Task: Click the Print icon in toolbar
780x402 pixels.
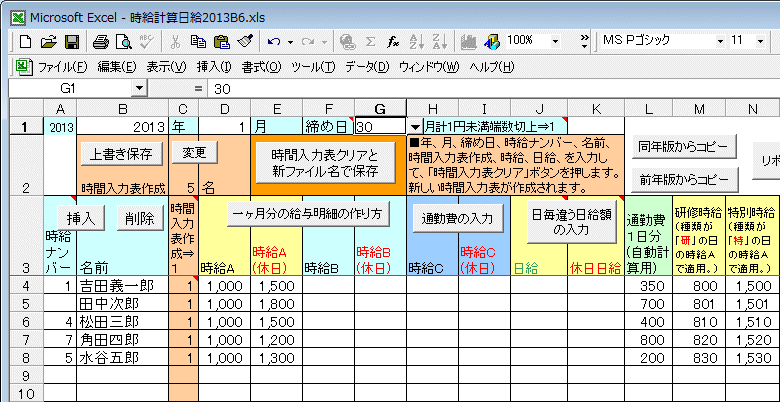Action: coord(101,41)
